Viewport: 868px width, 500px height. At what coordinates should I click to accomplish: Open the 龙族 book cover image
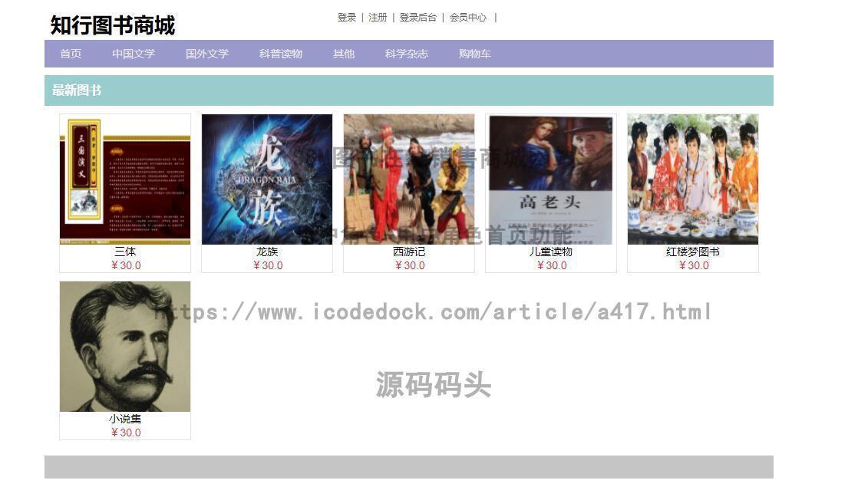[x=267, y=179]
